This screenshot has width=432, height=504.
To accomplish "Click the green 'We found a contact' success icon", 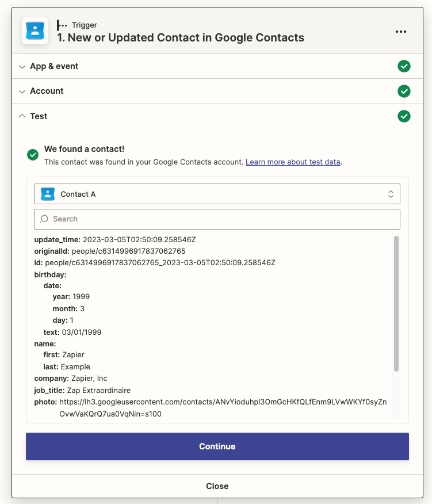I will pyautogui.click(x=33, y=154).
